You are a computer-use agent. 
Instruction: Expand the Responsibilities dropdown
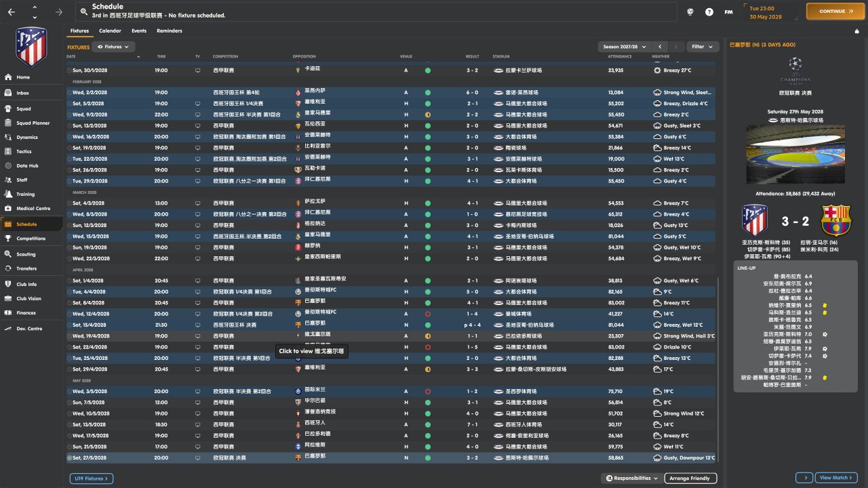pyautogui.click(x=631, y=479)
